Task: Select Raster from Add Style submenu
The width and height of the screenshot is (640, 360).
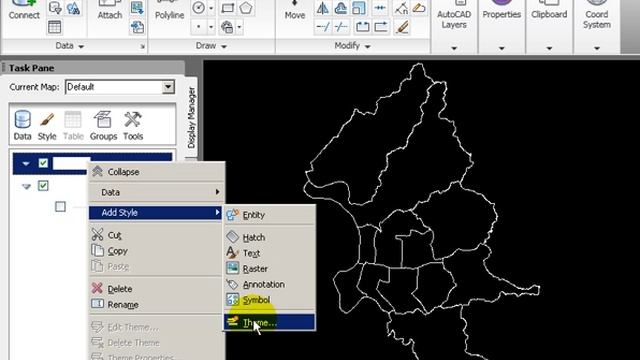Action: [269, 269]
